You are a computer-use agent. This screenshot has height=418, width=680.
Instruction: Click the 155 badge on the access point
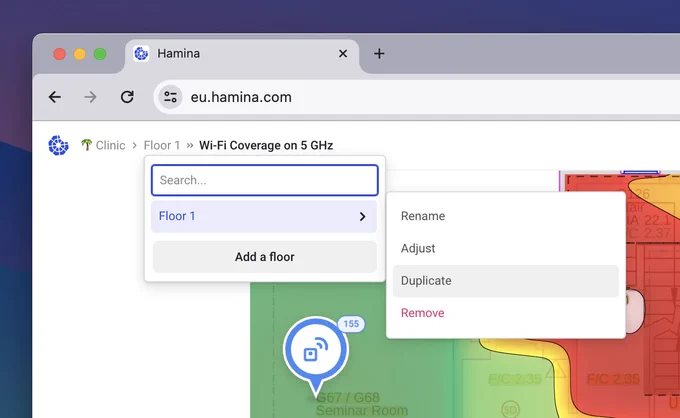click(x=351, y=324)
